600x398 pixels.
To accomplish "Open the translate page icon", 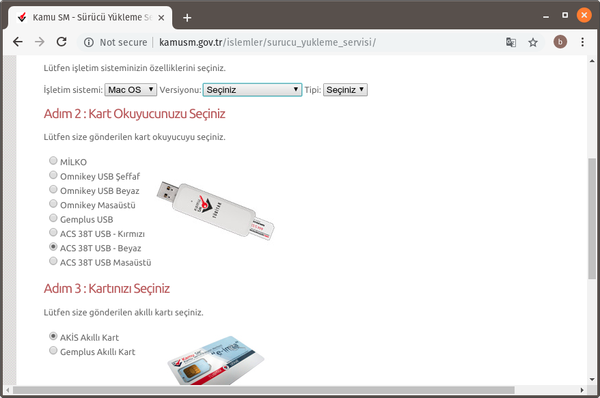I will pyautogui.click(x=511, y=42).
